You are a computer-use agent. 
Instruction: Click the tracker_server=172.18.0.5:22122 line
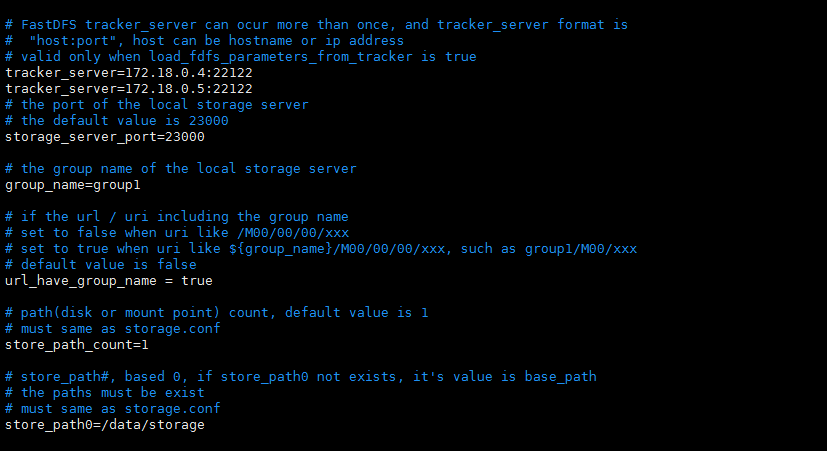pyautogui.click(x=129, y=89)
